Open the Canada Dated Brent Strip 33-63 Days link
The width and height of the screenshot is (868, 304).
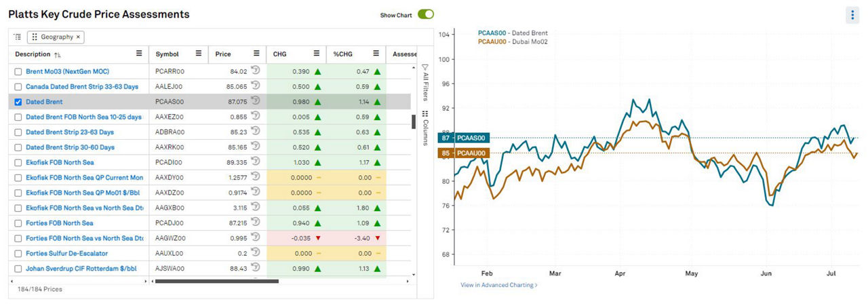(81, 86)
